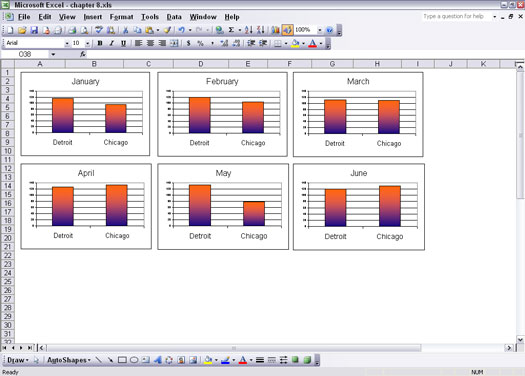Click the first sheet tab scroll arrow
This screenshot has width=525, height=376.
point(4,348)
